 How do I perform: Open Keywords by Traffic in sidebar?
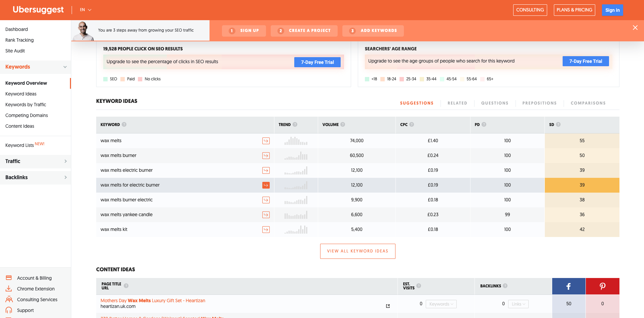click(26, 105)
